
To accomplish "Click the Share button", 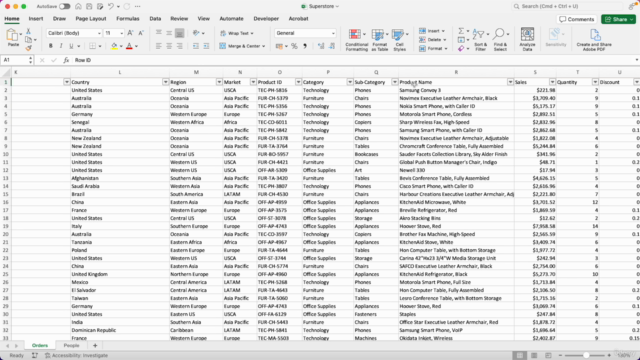I will [618, 19].
